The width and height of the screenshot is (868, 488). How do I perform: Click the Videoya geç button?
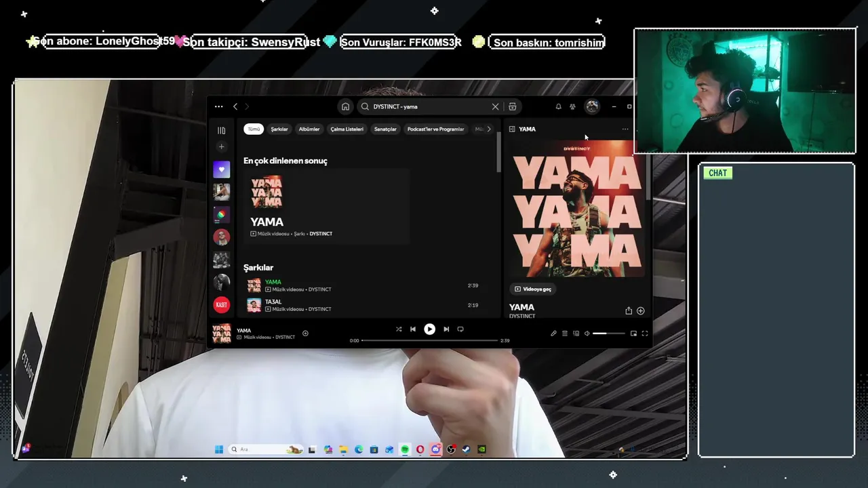533,289
